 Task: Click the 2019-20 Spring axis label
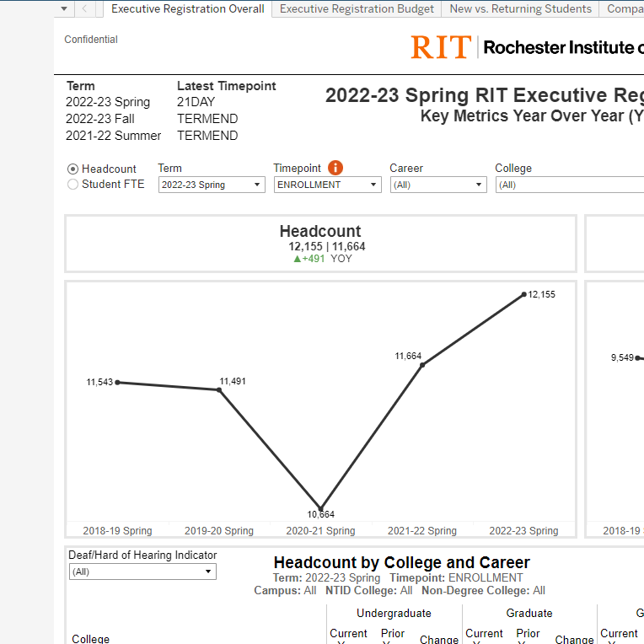click(x=219, y=531)
